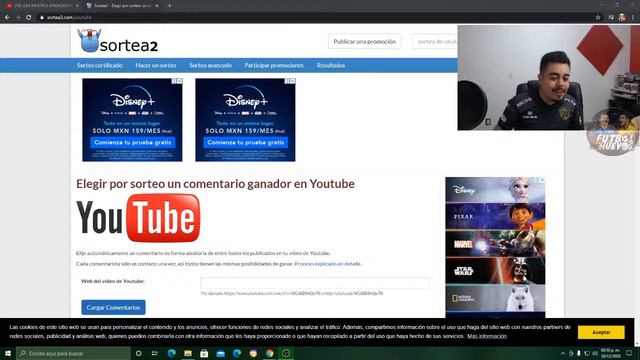The height and width of the screenshot is (360, 640).
Task: Open Resultados menu item
Action: coord(331,65)
